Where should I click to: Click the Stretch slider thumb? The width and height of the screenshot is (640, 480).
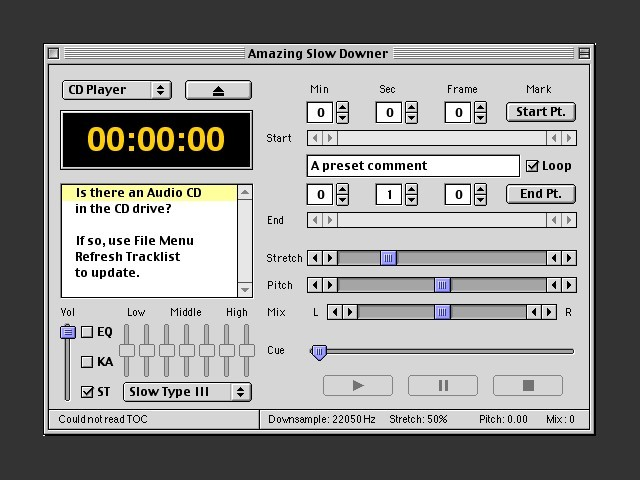coord(389,258)
